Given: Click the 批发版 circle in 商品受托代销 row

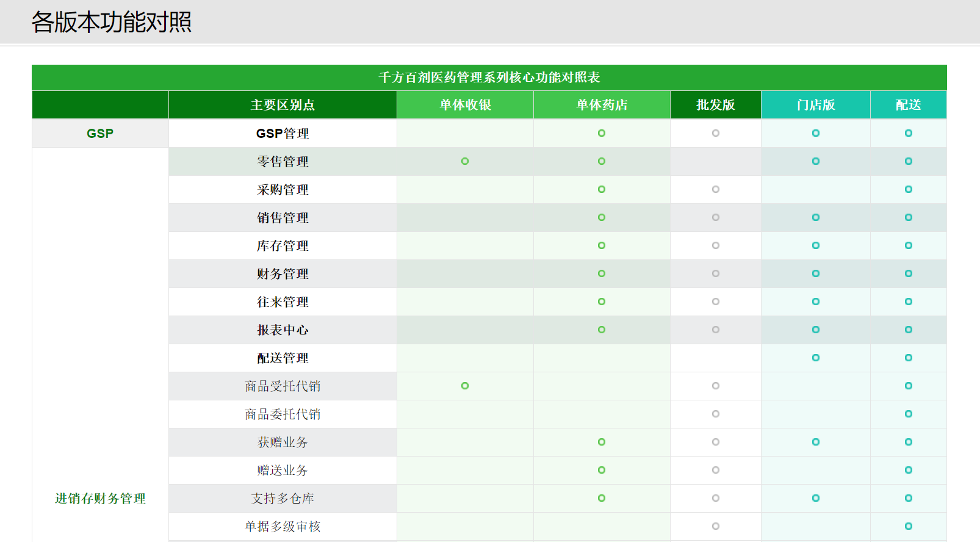Looking at the screenshot, I should pos(716,386).
